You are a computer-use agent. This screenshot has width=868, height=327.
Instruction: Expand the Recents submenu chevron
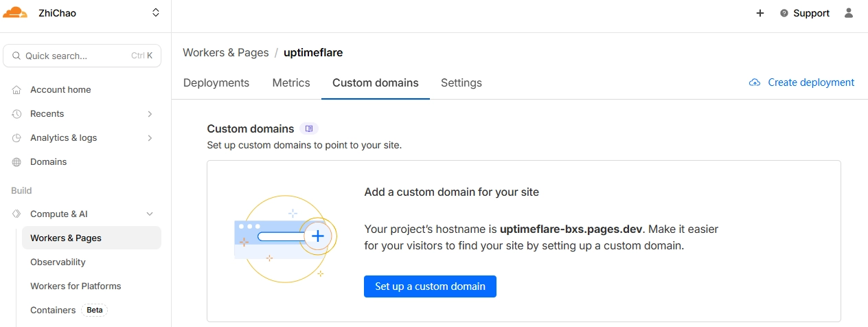coord(150,114)
